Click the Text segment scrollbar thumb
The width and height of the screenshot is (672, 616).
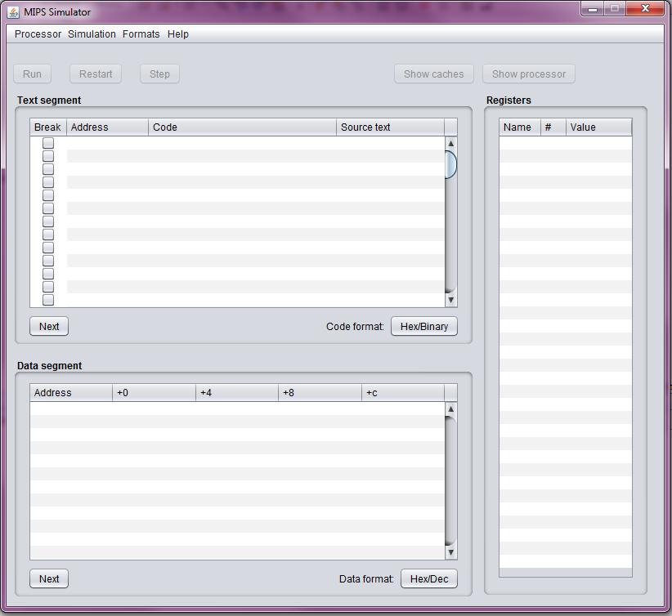450,164
